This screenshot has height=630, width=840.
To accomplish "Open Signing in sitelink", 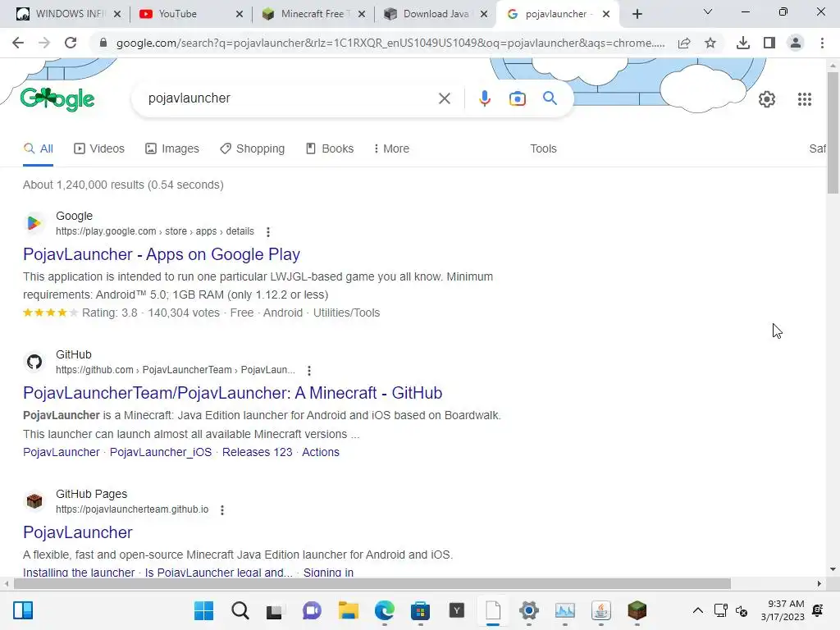I will coord(328,572).
